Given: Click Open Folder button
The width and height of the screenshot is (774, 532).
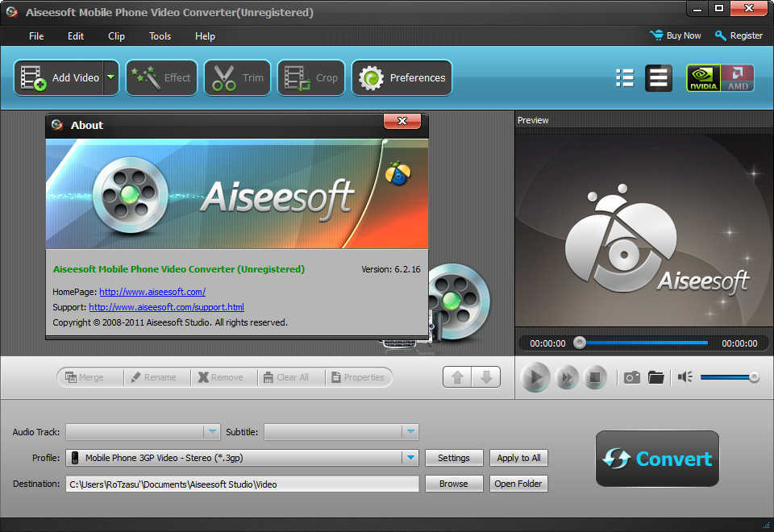Looking at the screenshot, I should [x=518, y=484].
